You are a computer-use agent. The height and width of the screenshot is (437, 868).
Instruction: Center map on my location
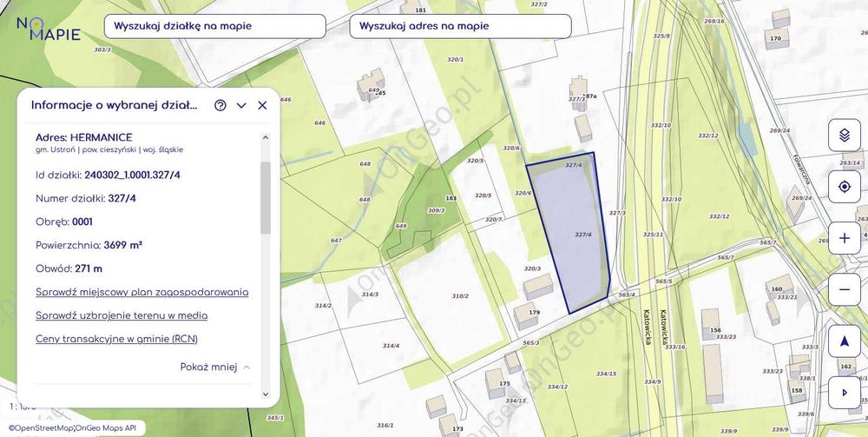pos(845,187)
